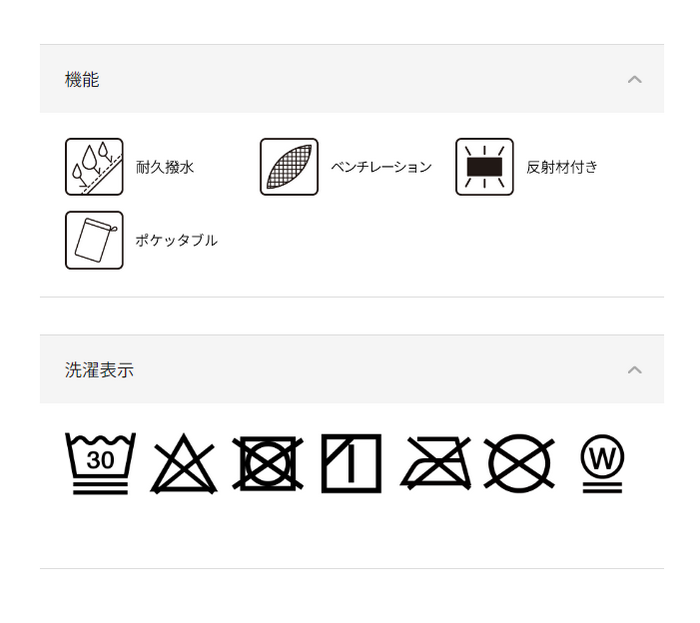Viewport: 700px width, 623px height.
Task: Collapse the 洗濯表示 section chevron
Action: tap(634, 370)
